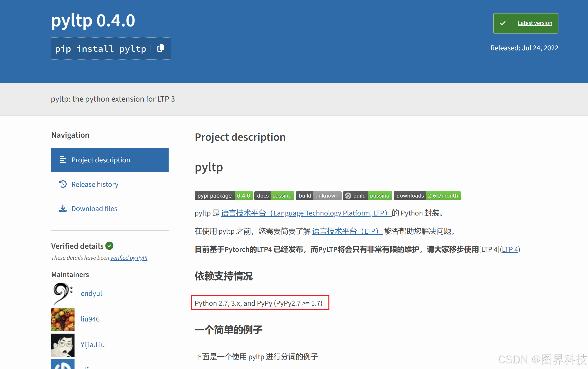Click the downloads 2.6k/month badge

point(427,196)
